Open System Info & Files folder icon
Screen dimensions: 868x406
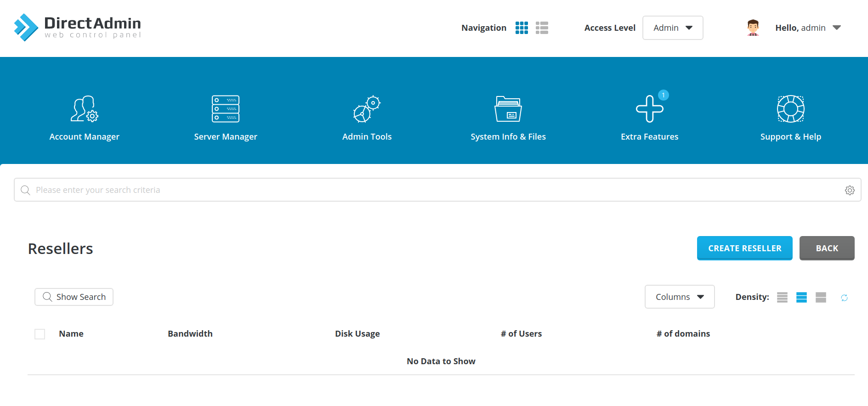pyautogui.click(x=508, y=109)
